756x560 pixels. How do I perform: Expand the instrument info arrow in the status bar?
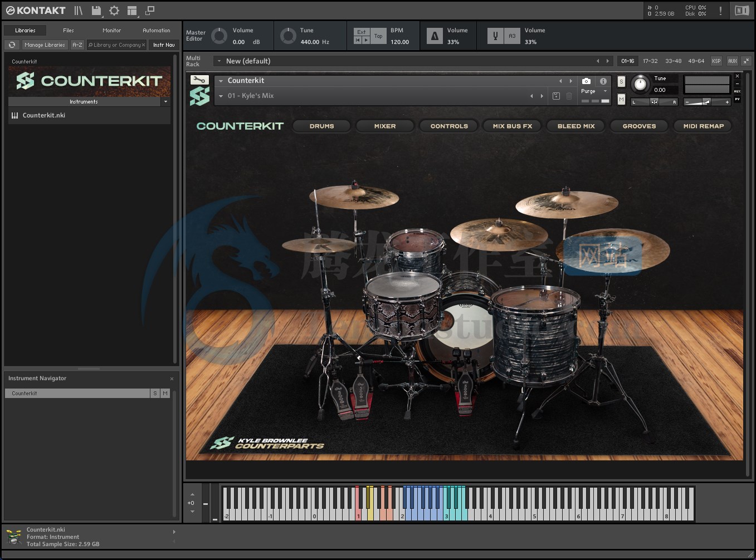[174, 532]
